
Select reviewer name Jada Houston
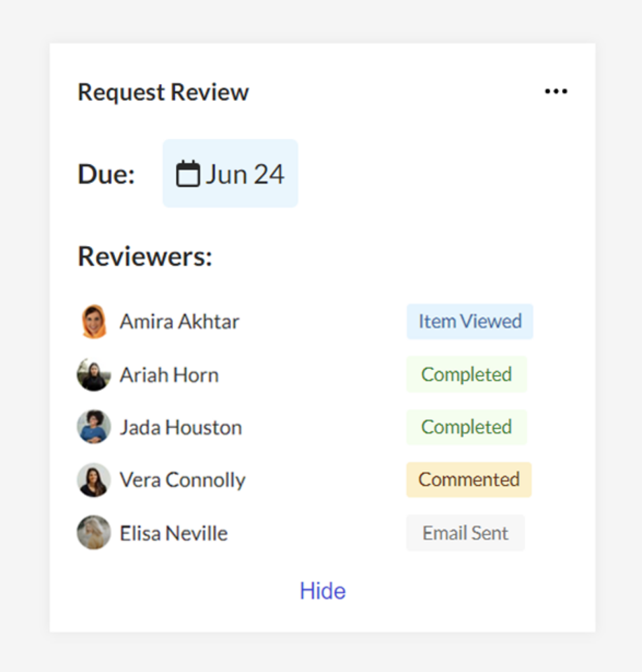click(x=181, y=427)
